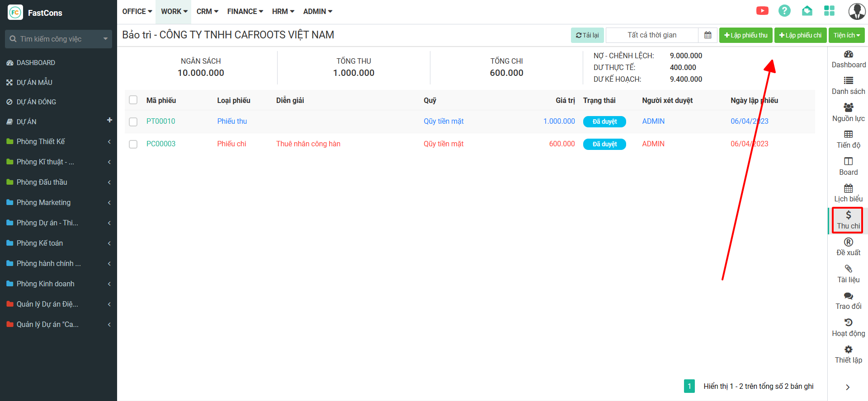This screenshot has width=868, height=401.
Task: Open the YouTube video guide icon
Action: (762, 11)
